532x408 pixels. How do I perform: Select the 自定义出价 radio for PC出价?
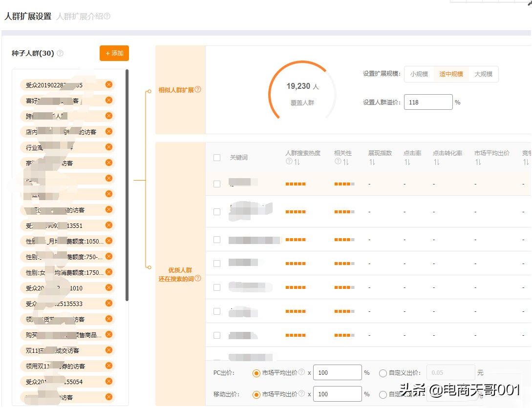[x=383, y=372]
